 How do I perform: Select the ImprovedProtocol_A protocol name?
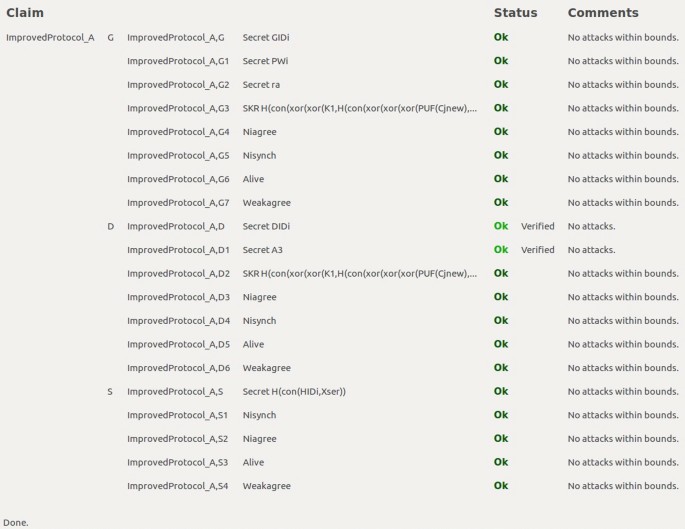pyautogui.click(x=50, y=37)
